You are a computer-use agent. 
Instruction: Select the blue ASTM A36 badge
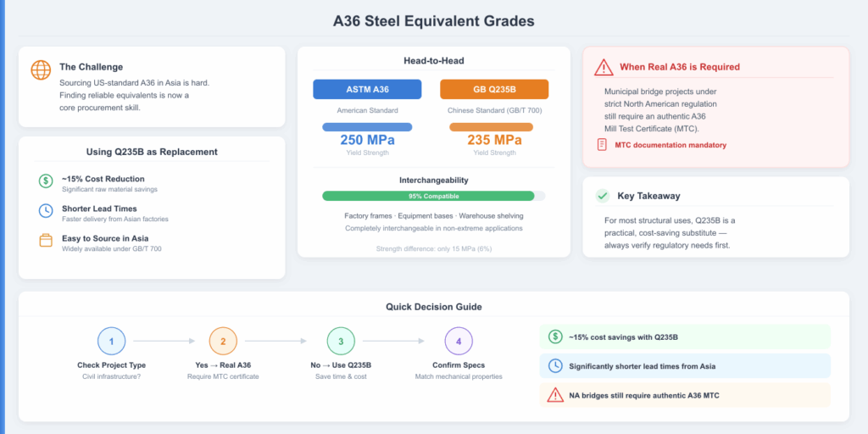(x=367, y=89)
